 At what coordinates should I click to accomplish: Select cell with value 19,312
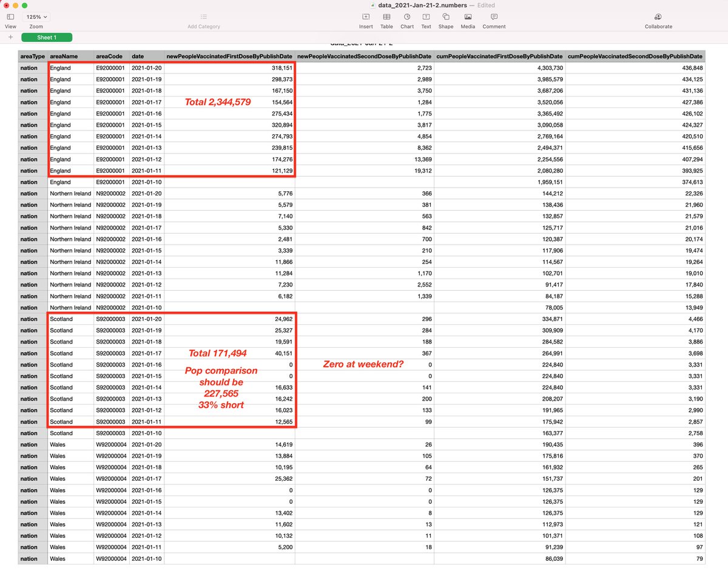click(365, 171)
